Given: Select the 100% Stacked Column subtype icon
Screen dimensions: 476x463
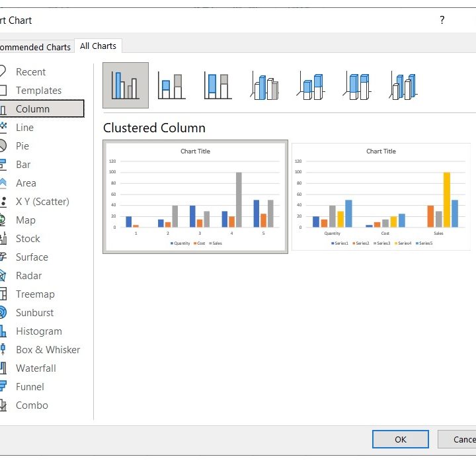Looking at the screenshot, I should [218, 86].
